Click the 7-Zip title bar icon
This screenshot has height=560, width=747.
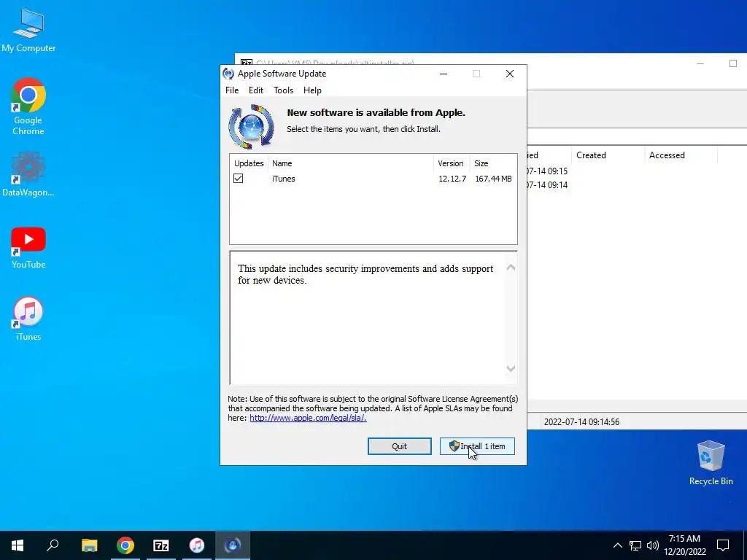[x=247, y=63]
